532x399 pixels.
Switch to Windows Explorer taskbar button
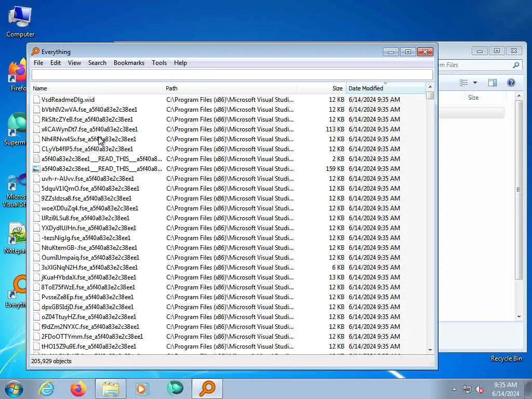pos(111,389)
